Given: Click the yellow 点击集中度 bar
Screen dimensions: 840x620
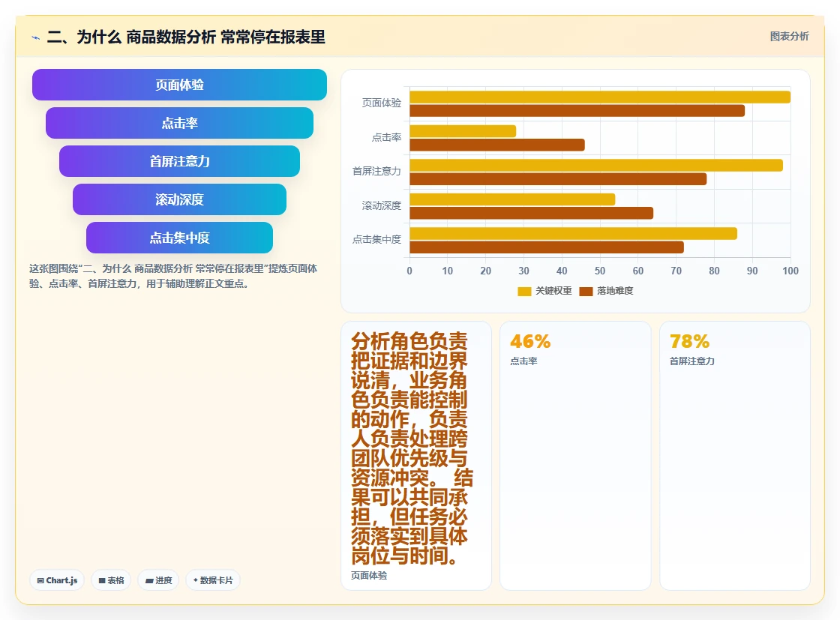Looking at the screenshot, I should pyautogui.click(x=573, y=233).
